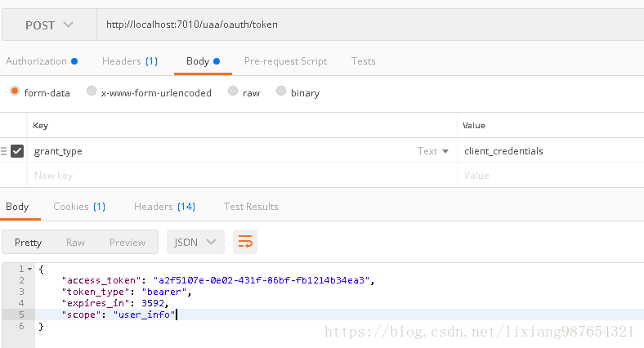Click the "access_token" key in response
The height and width of the screenshot is (348, 644).
pos(101,280)
